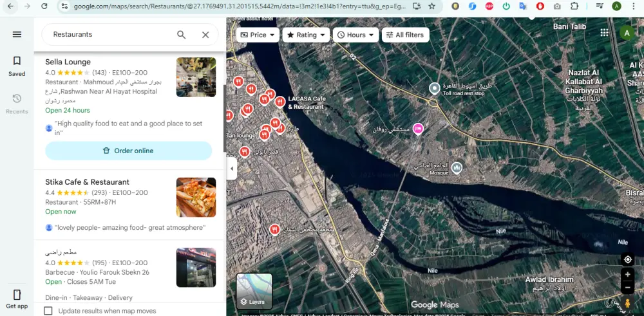644x316 pixels.
Task: Click the install app icon in address bar
Action: pyautogui.click(x=417, y=6)
